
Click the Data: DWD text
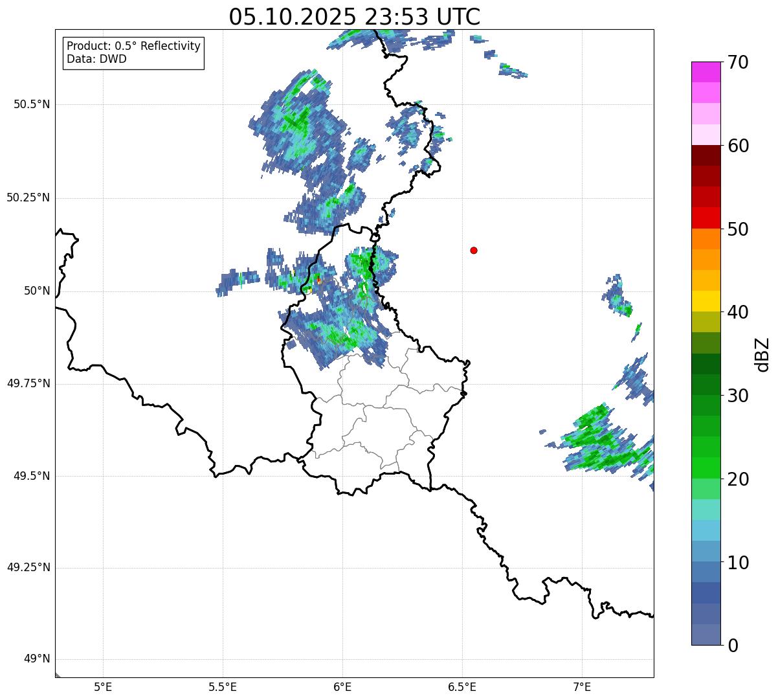[96, 59]
